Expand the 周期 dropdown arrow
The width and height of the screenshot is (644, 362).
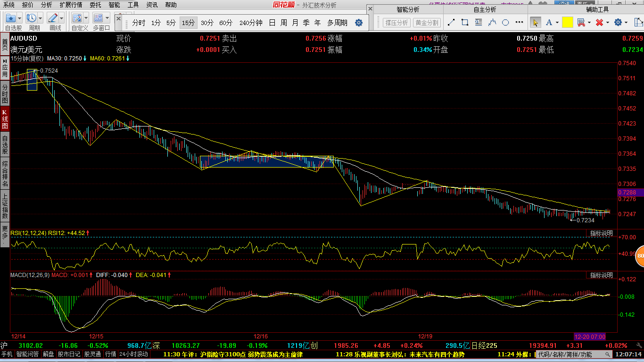(x=40, y=18)
